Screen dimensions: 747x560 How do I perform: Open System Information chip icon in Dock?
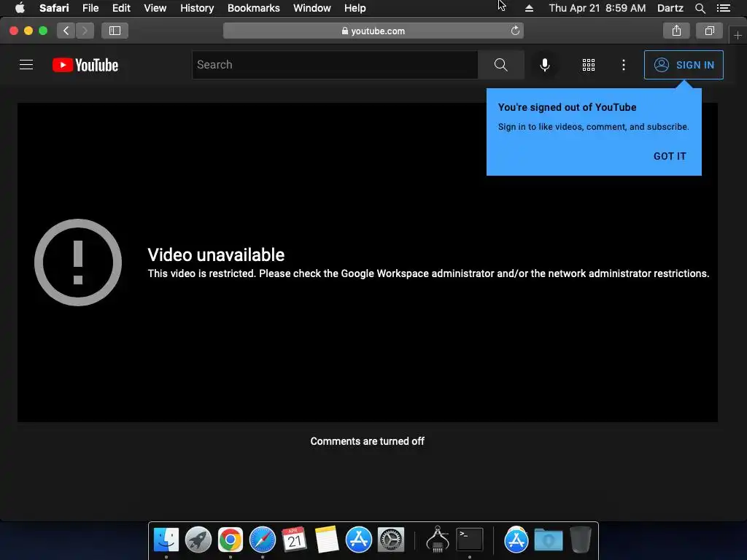[438, 540]
